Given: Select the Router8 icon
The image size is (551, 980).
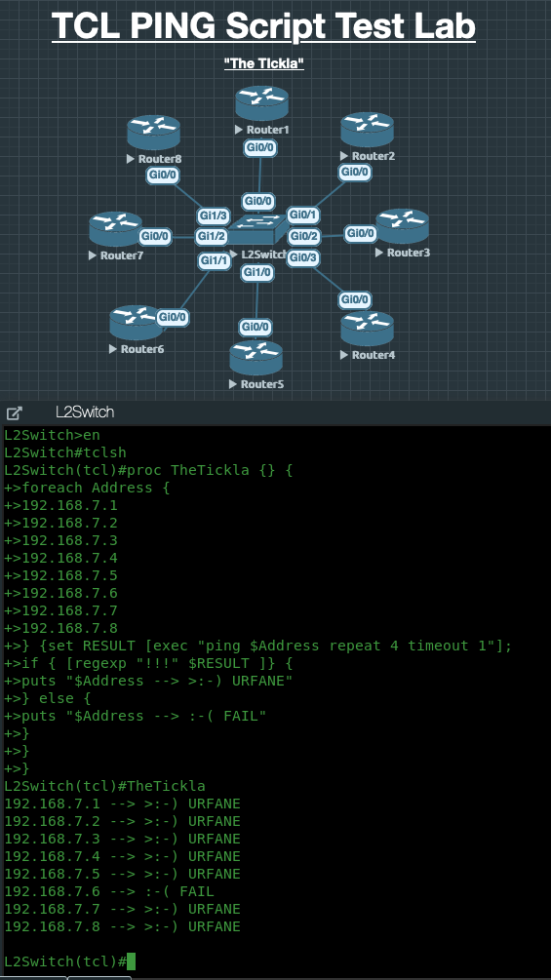Looking at the screenshot, I should pyautogui.click(x=154, y=133).
